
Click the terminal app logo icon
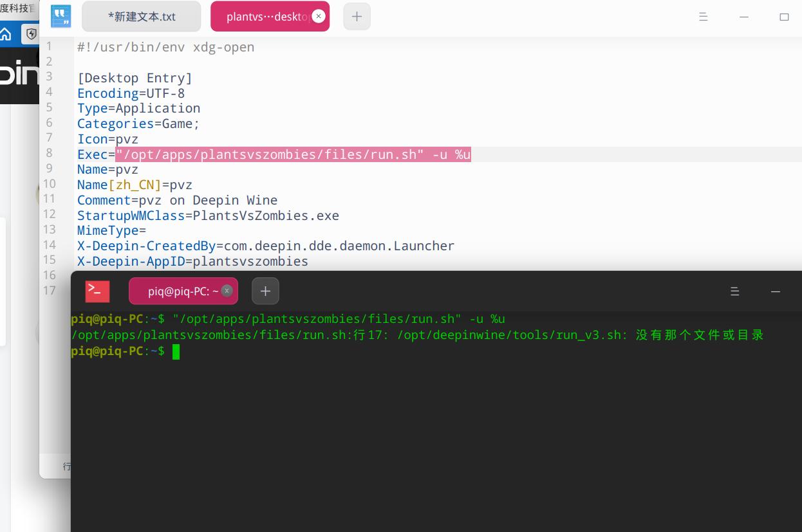click(98, 291)
